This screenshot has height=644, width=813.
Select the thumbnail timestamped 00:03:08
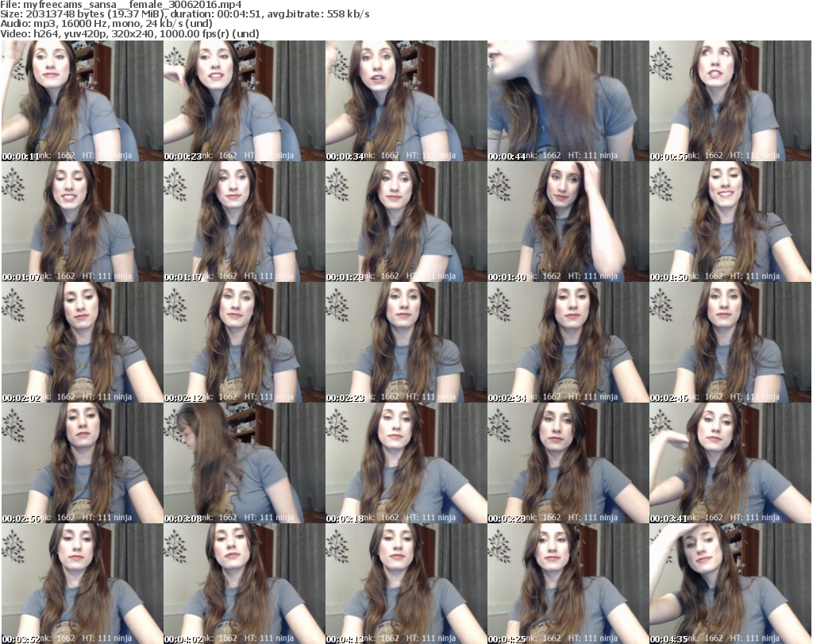(x=244, y=463)
